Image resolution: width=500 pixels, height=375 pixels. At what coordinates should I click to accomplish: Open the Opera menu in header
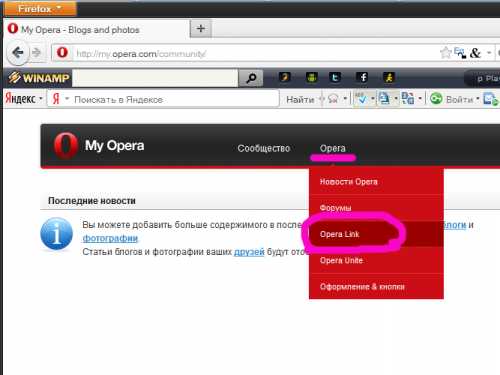click(332, 148)
